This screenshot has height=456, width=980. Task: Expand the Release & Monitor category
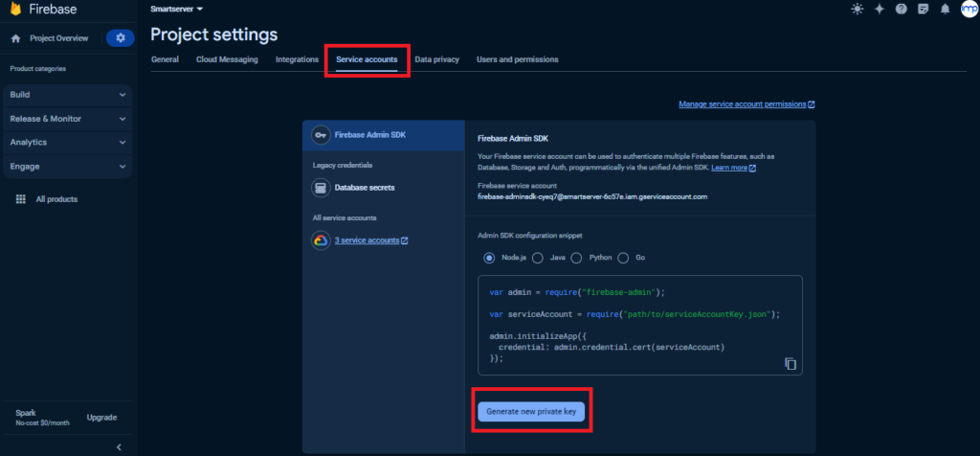pyautogui.click(x=68, y=119)
